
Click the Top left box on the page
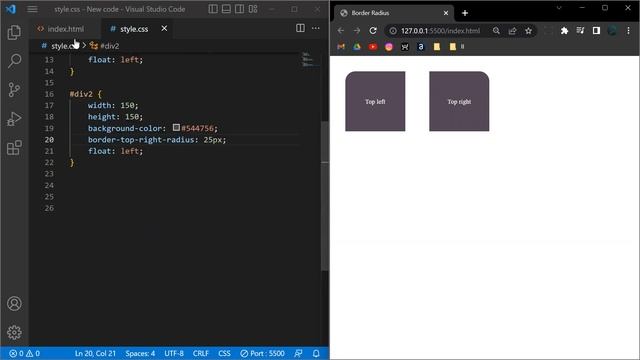click(375, 101)
